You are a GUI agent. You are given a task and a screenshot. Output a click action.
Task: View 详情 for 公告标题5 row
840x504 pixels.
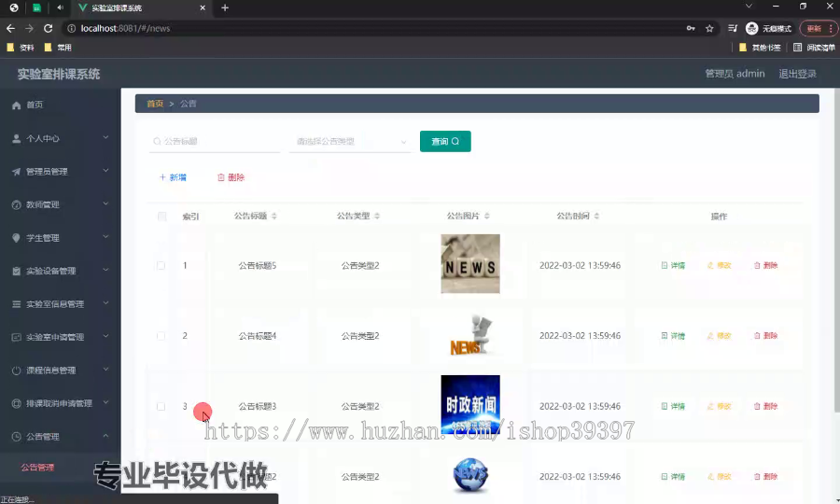pyautogui.click(x=673, y=266)
